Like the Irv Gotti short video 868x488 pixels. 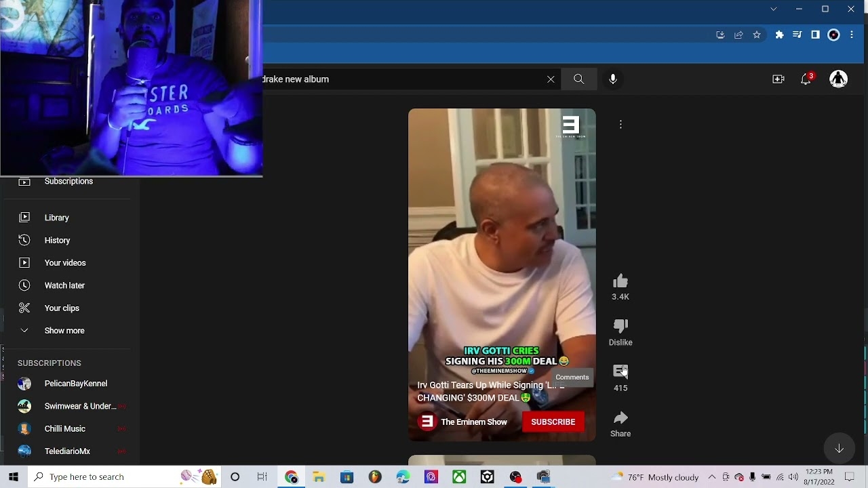[x=620, y=282]
